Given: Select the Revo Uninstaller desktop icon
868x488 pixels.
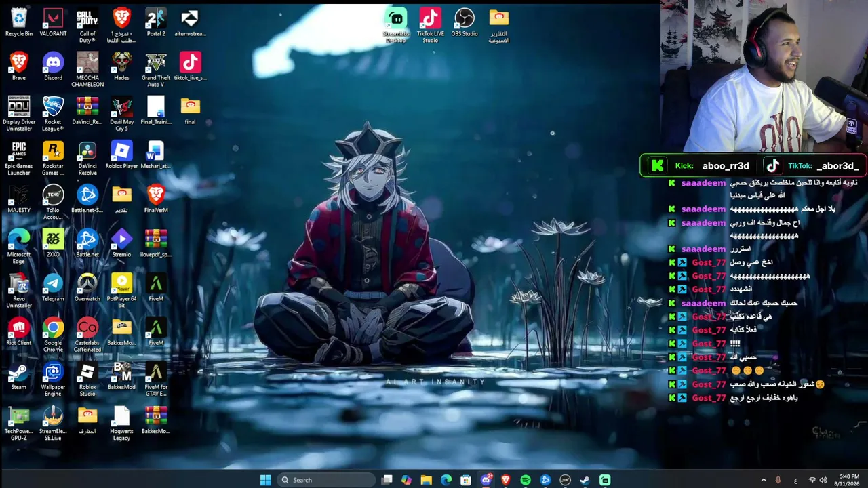Looking at the screenshot, I should [x=19, y=290].
